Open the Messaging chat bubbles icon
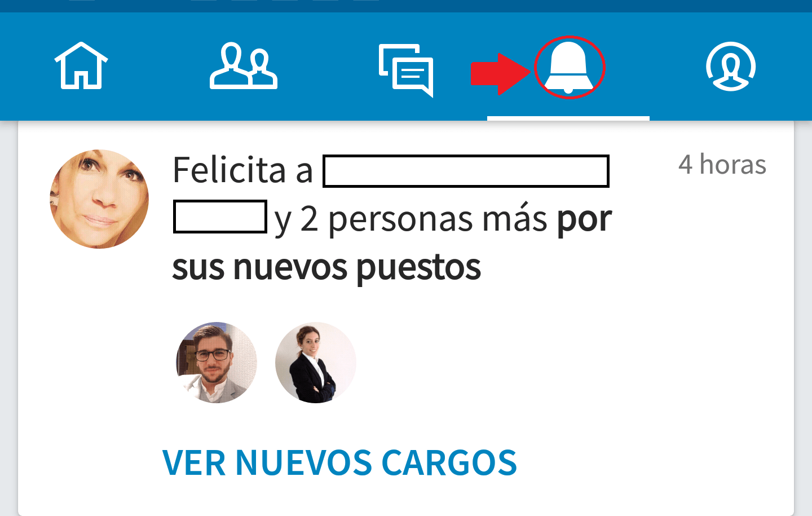Screen dimensions: 812x516 pyautogui.click(x=406, y=70)
